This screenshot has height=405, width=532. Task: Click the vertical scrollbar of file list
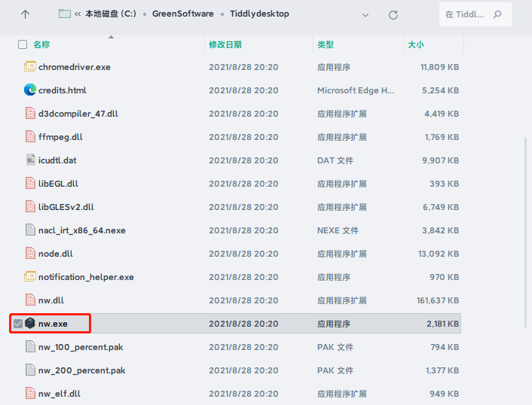tap(526, 232)
